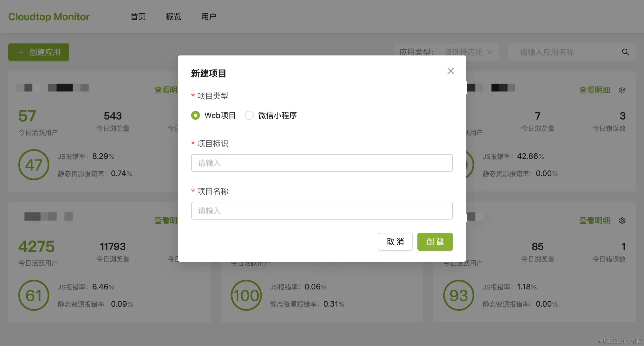This screenshot has width=644, height=346.
Task: Focus the 项目名称 input field
Action: click(x=322, y=211)
